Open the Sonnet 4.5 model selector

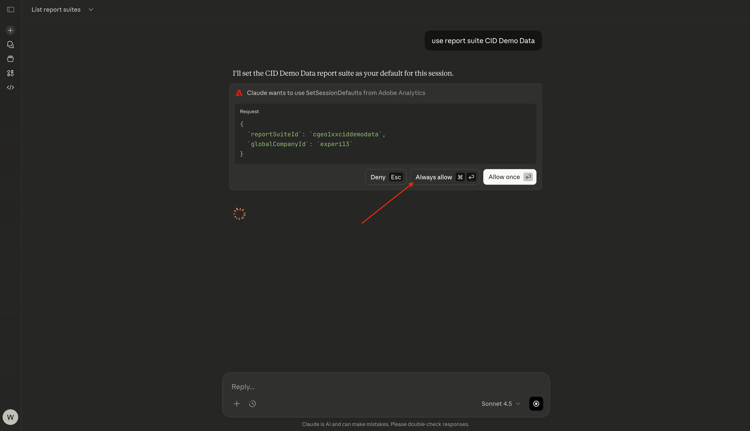[501, 404]
